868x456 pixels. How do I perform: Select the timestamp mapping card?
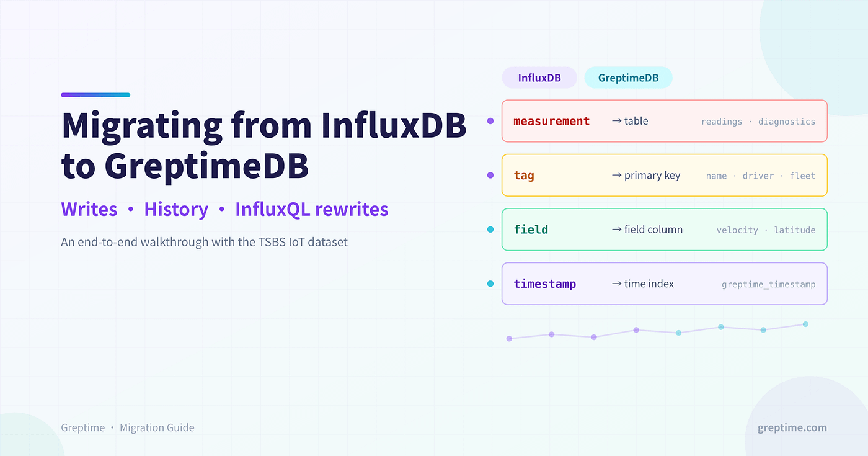point(665,284)
